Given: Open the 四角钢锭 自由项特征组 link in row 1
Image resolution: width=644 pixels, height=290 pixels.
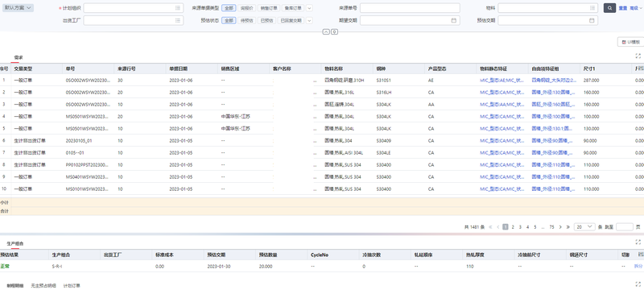Looking at the screenshot, I should (554, 80).
